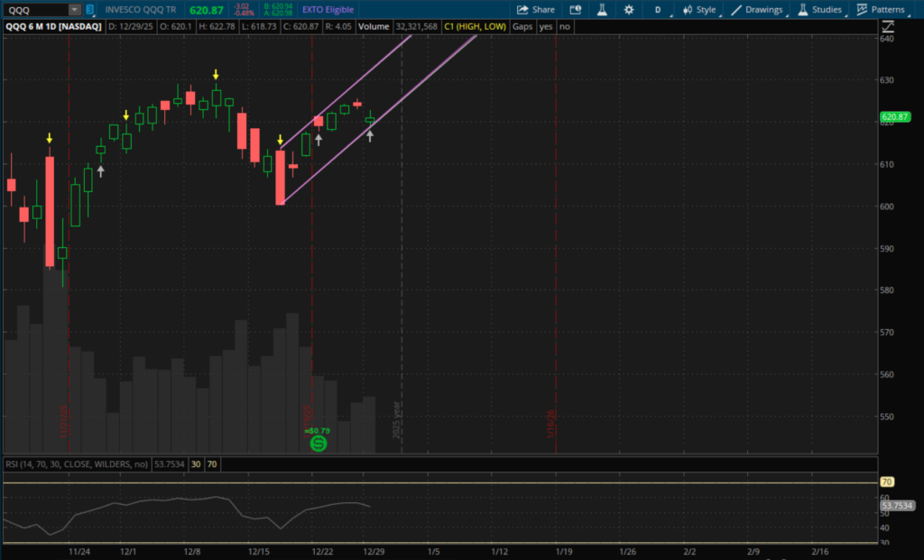This screenshot has width=924, height=560.
Task: Click the chart scale icon at top right
Action: (x=886, y=27)
